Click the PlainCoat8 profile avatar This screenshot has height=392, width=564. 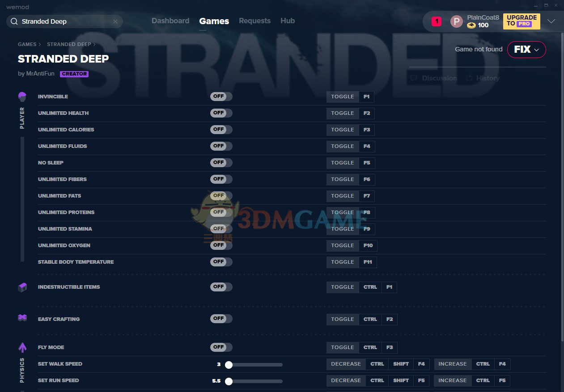(x=456, y=21)
